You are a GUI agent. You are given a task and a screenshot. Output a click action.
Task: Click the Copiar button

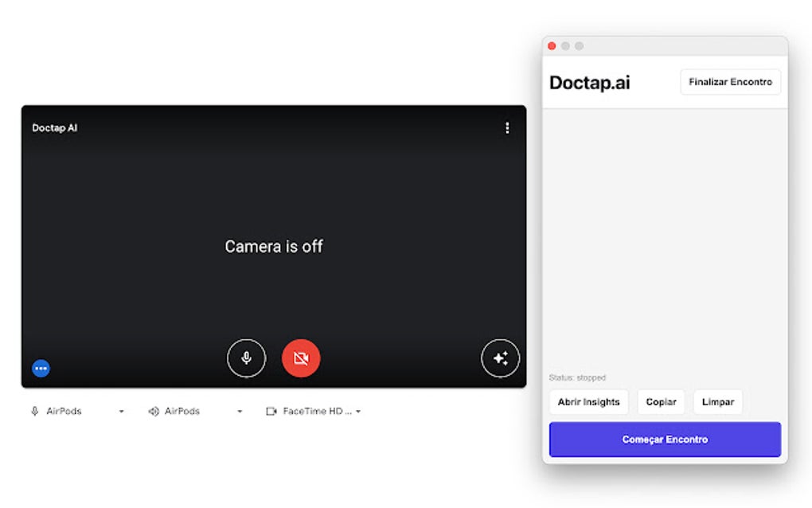click(x=661, y=402)
